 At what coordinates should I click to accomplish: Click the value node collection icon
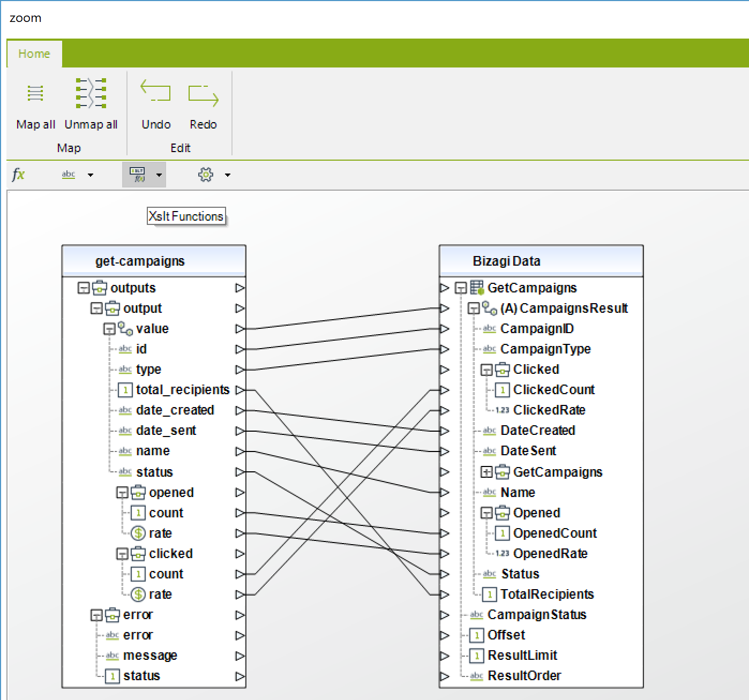125,329
